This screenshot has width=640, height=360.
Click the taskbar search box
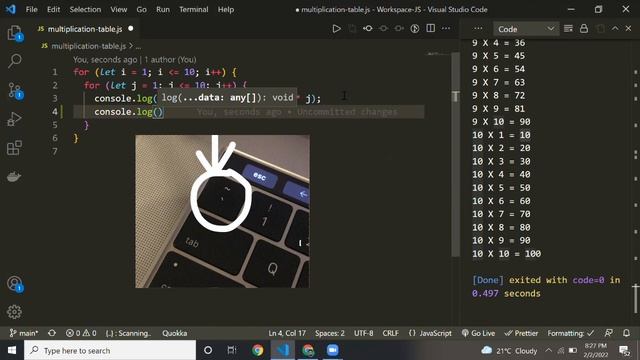point(110,350)
